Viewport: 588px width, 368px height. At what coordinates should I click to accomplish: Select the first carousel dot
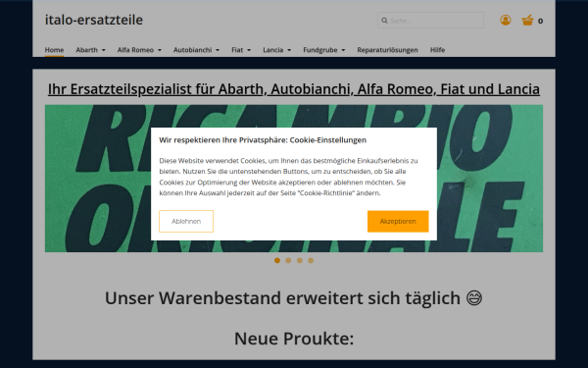tap(277, 260)
